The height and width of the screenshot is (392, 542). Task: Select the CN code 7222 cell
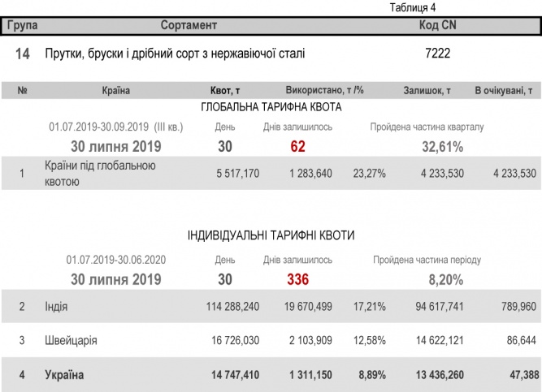click(437, 54)
